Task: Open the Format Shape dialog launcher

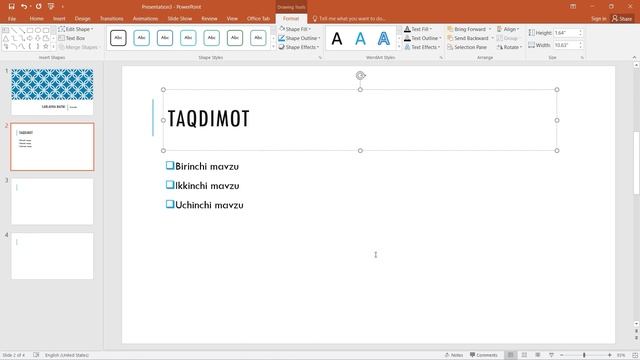Action: coord(320,58)
